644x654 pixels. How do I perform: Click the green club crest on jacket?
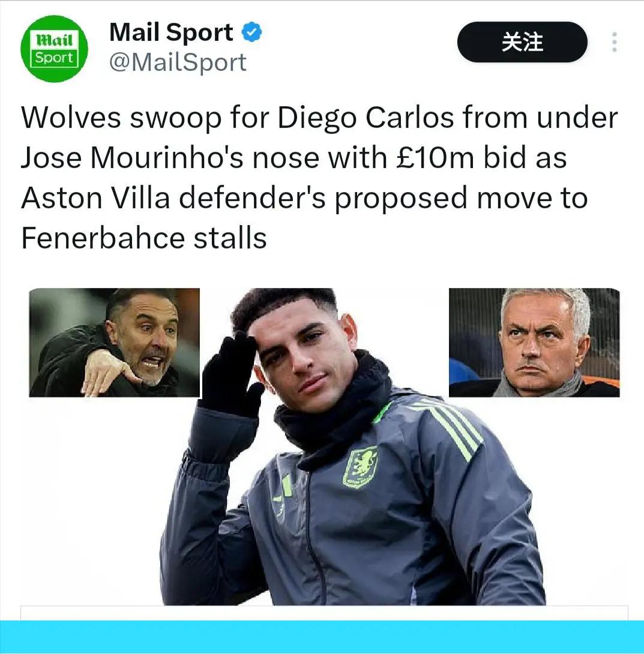click(360, 466)
